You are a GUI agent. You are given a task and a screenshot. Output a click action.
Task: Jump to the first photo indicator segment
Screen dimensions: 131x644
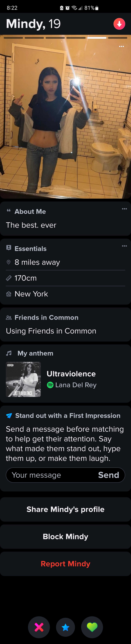tap(13, 38)
